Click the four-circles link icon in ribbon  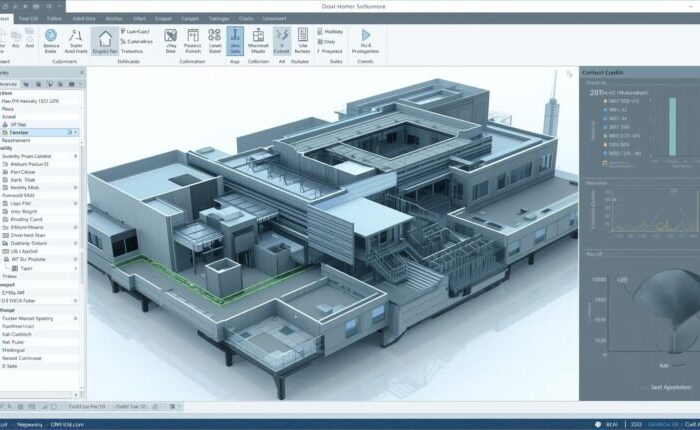tap(215, 35)
